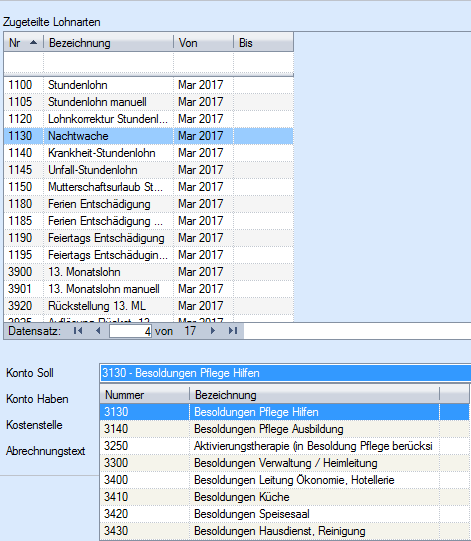471x541 pixels.
Task: Click the Von column header
Action: click(204, 43)
